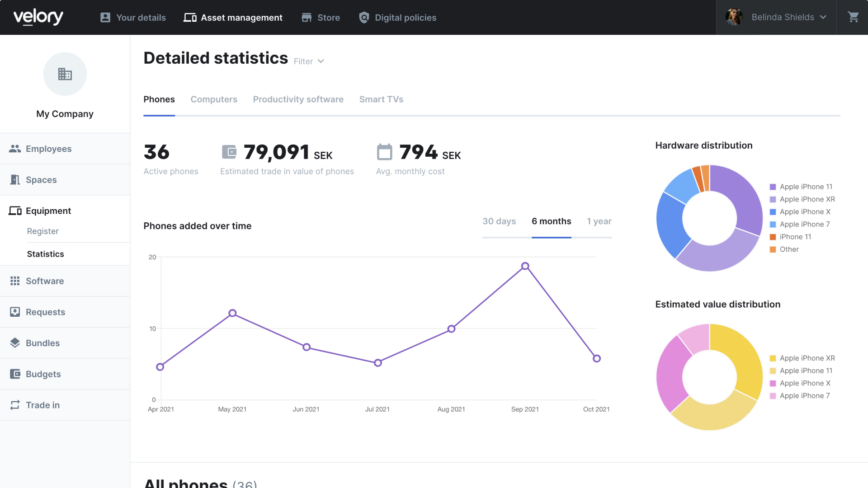Image resolution: width=868 pixels, height=488 pixels.
Task: Click the Equipment devices icon in sidebar
Action: pos(15,211)
